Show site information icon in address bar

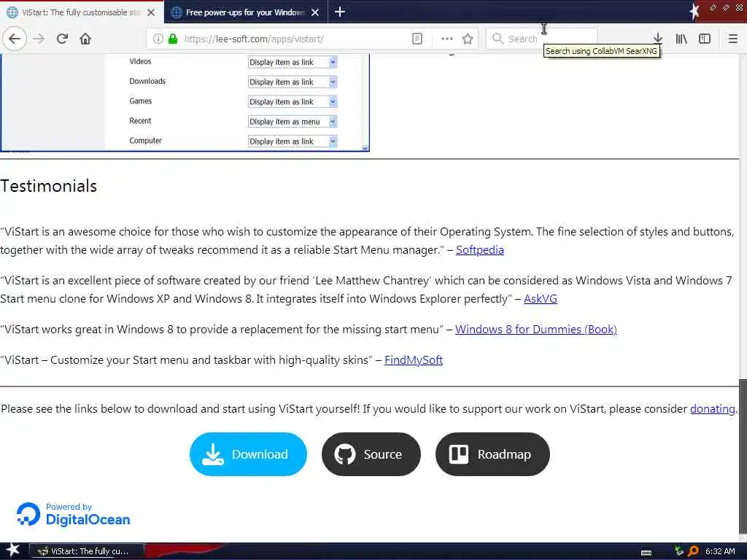[158, 39]
